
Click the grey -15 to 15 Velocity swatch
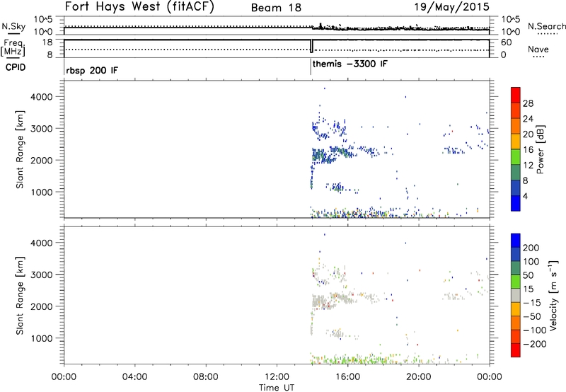click(x=516, y=295)
